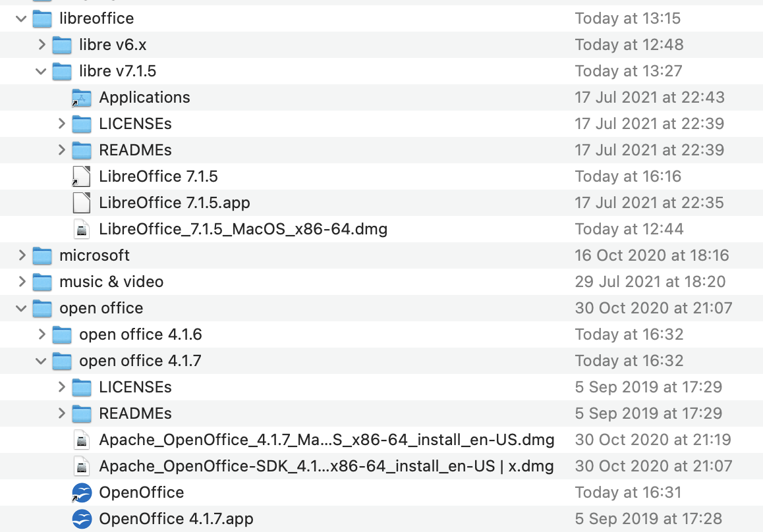Click the OpenOffice alias icon
Viewport: 763px width, 532px height.
click(x=82, y=492)
